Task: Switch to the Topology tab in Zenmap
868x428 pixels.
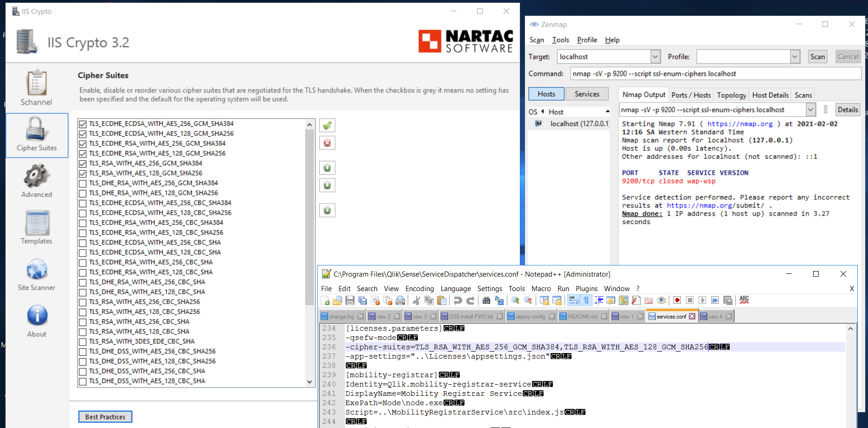Action: 731,95
